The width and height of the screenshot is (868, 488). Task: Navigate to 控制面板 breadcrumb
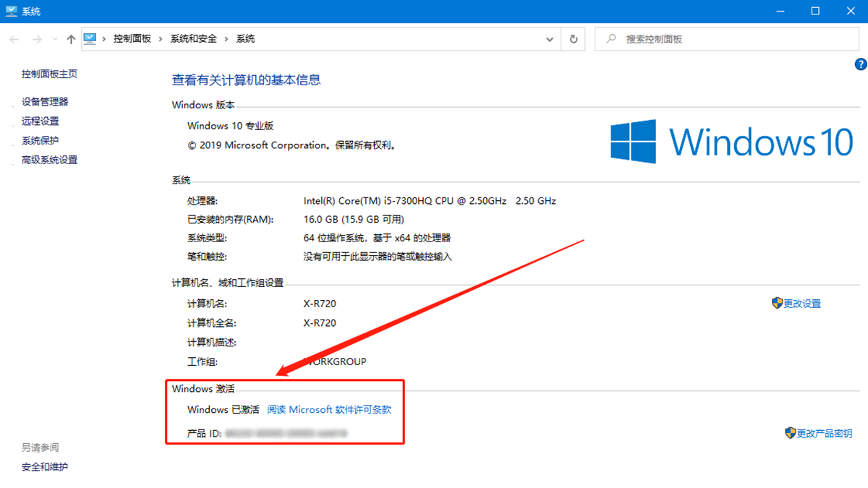(133, 39)
